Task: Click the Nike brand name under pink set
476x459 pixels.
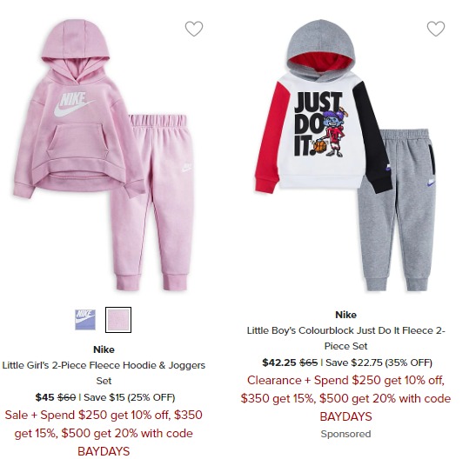Action: (x=104, y=349)
